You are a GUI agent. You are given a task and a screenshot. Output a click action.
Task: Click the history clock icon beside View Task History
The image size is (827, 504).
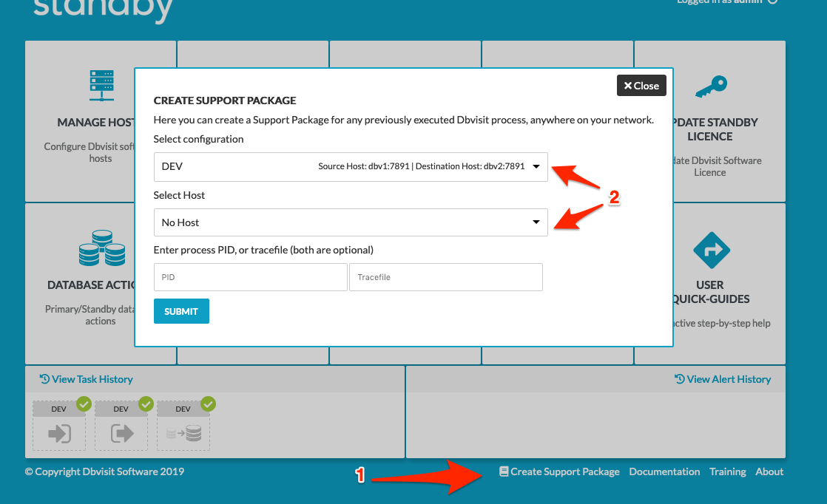(45, 378)
